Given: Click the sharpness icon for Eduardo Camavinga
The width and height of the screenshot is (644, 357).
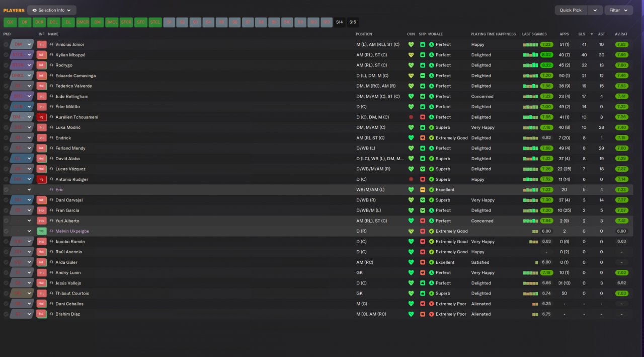Looking at the screenshot, I should point(423,76).
